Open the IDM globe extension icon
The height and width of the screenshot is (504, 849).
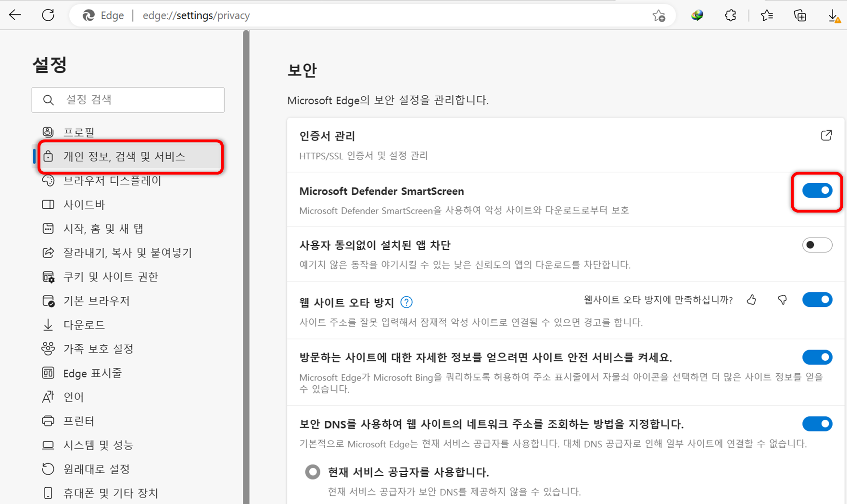(x=697, y=15)
